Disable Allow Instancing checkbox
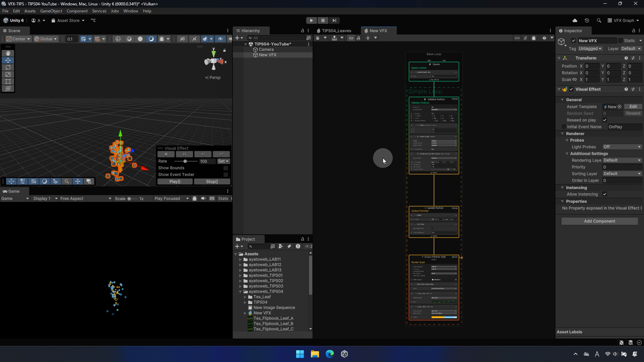 click(x=605, y=194)
